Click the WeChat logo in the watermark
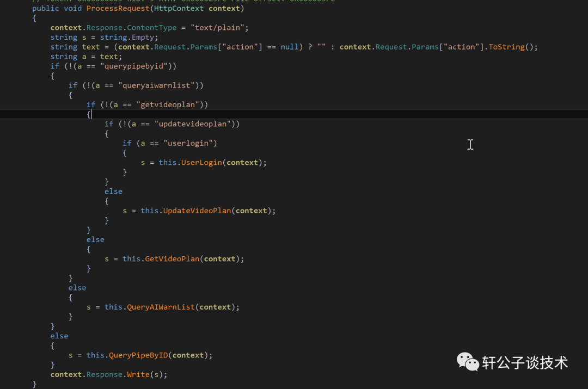Image resolution: width=588 pixels, height=389 pixels. (468, 362)
